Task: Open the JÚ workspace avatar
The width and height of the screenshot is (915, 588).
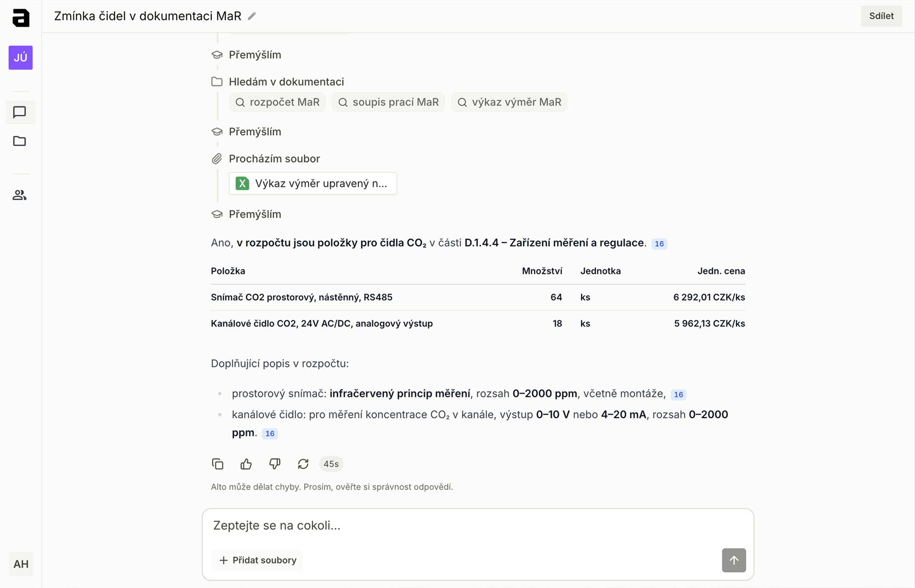Action: (20, 57)
